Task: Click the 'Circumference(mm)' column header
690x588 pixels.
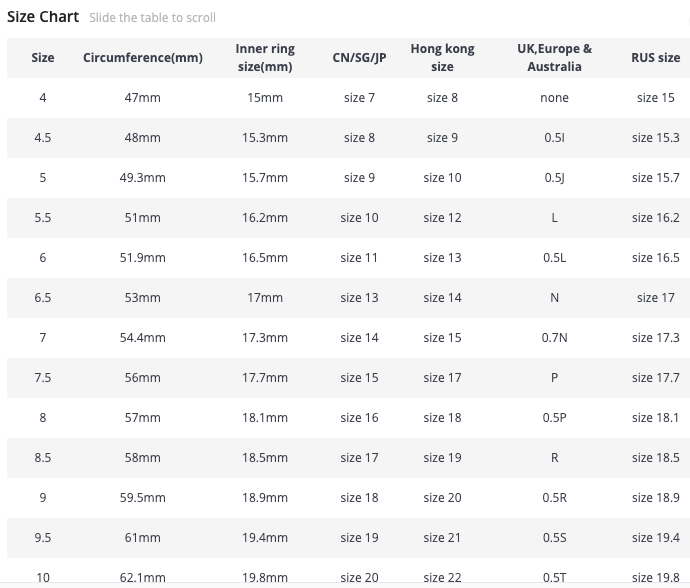Action: (143, 58)
